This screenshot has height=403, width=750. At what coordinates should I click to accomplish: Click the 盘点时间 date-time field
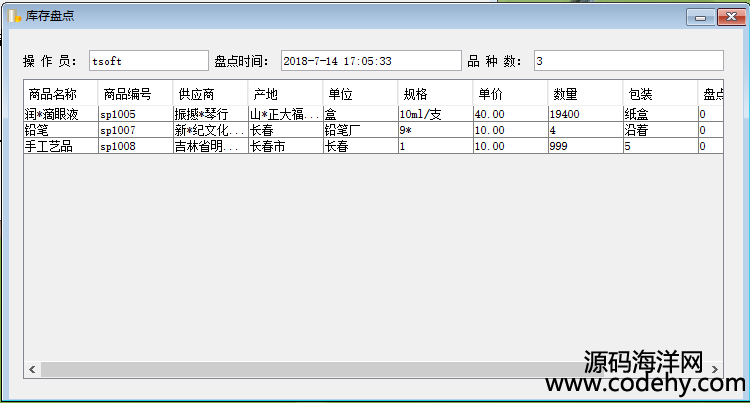coord(371,61)
